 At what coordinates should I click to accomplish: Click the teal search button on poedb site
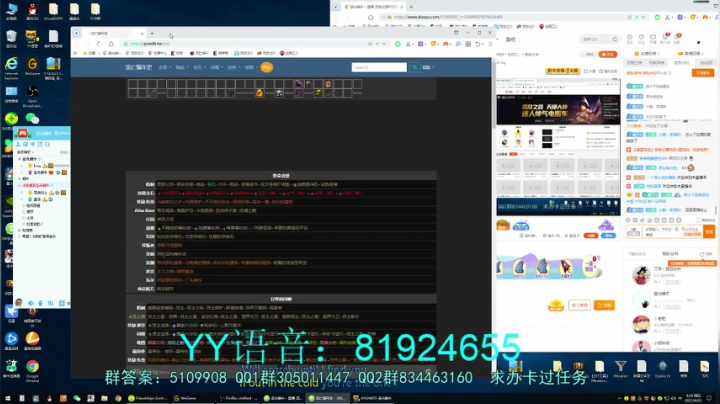coord(415,67)
